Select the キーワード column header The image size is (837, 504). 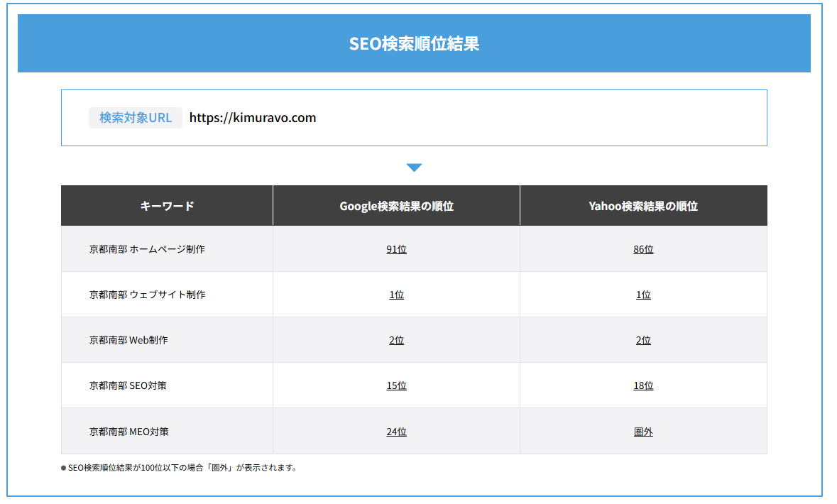point(167,205)
